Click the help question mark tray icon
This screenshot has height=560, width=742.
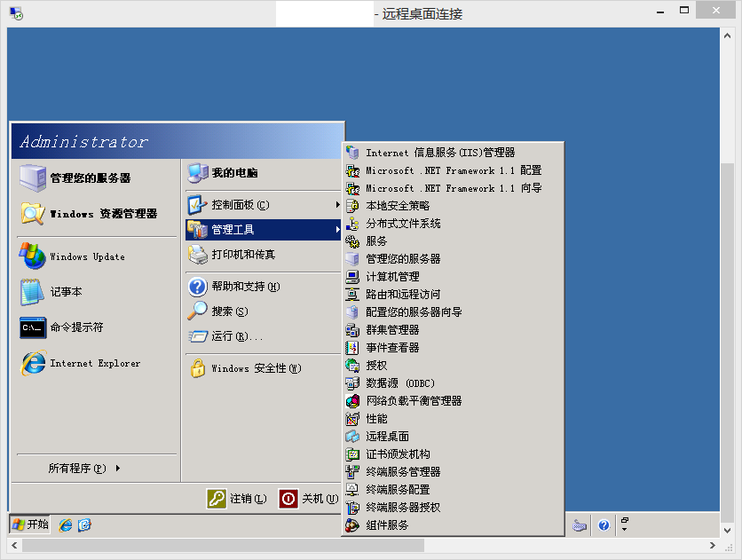[604, 525]
